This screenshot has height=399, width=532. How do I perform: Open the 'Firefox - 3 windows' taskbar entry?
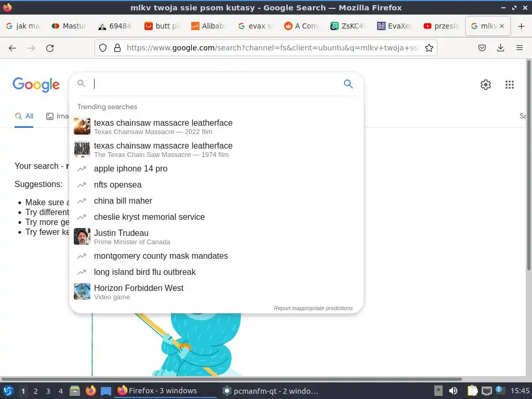tap(166, 391)
